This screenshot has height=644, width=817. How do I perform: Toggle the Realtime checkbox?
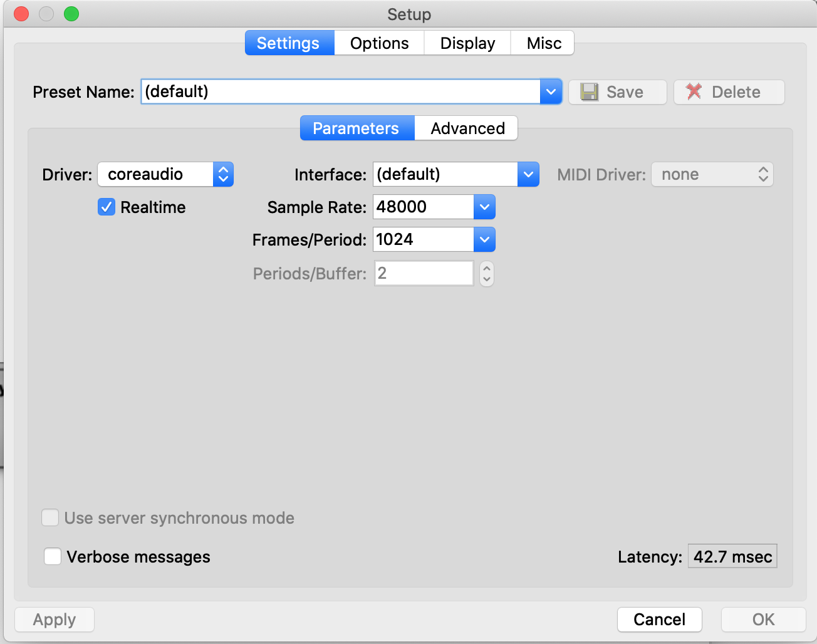tap(107, 207)
